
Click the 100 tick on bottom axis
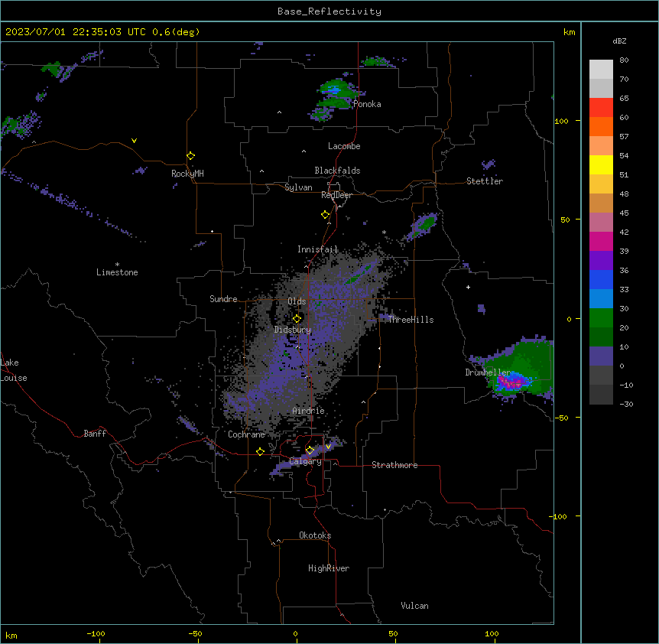pyautogui.click(x=492, y=634)
